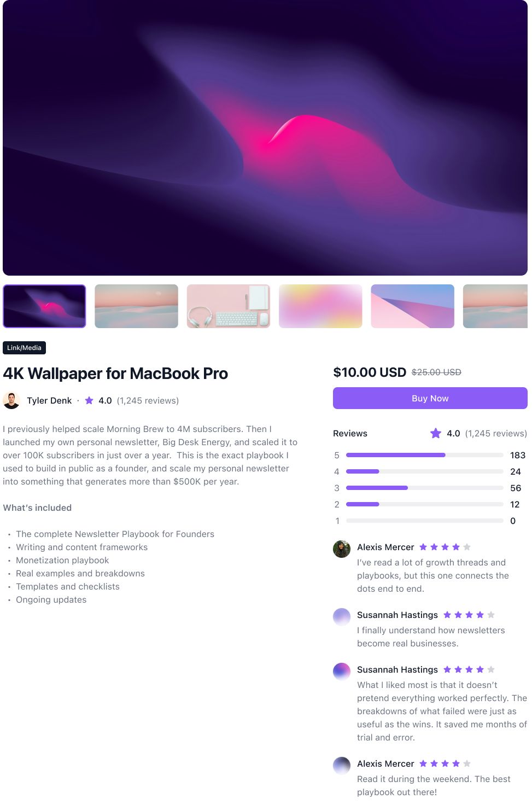
Task: Click the star icon in the Reviews header
Action: coord(436,433)
